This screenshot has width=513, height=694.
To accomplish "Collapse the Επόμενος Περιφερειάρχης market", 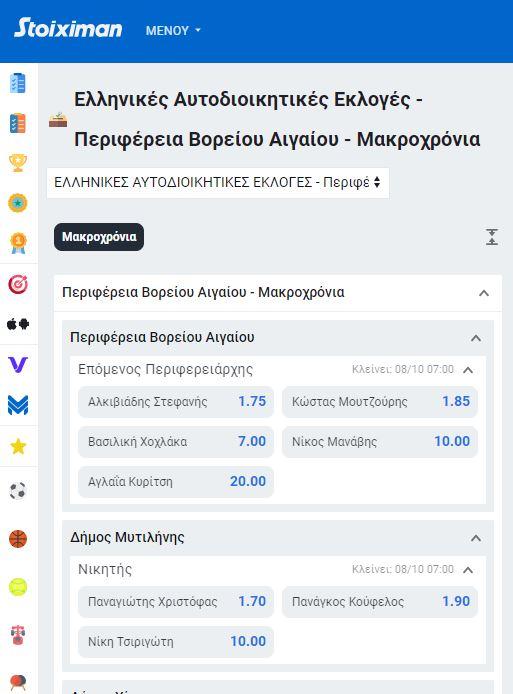I will point(468,370).
